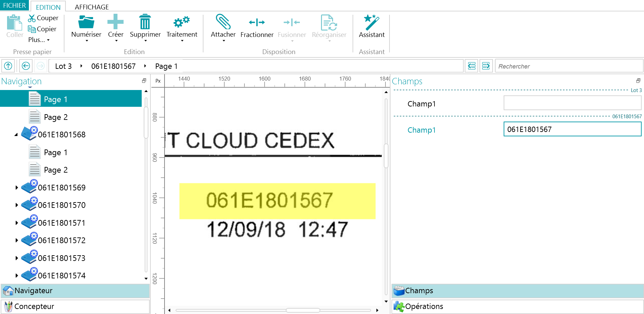Open the Plus... clipboard dropdown
644x314 pixels.
point(39,40)
